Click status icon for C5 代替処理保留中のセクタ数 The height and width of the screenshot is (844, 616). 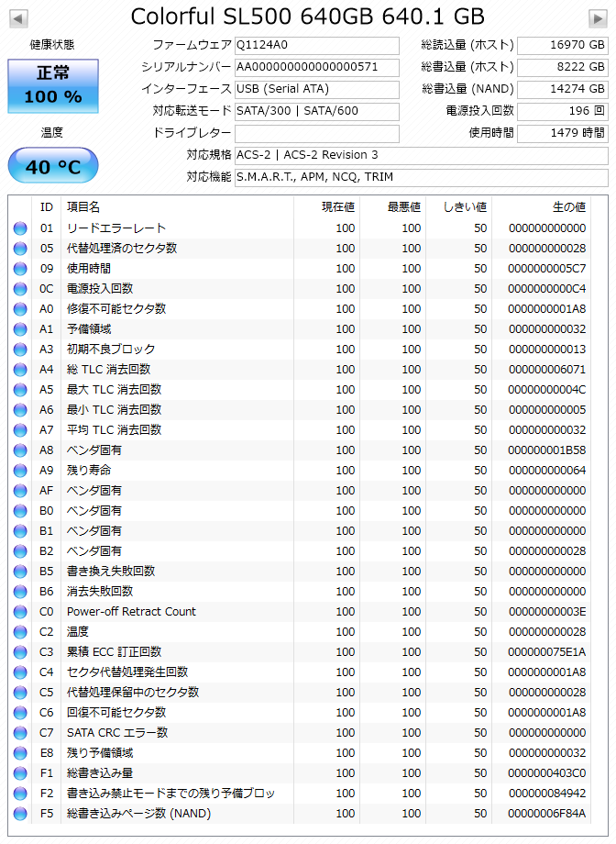pyautogui.click(x=20, y=693)
